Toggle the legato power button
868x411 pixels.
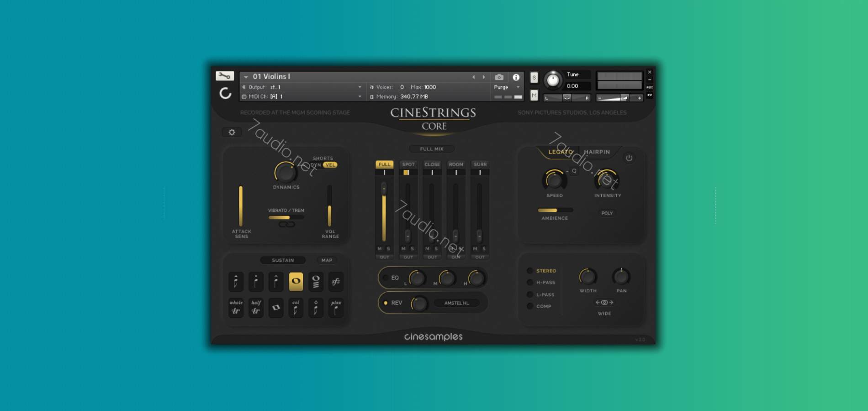click(629, 158)
